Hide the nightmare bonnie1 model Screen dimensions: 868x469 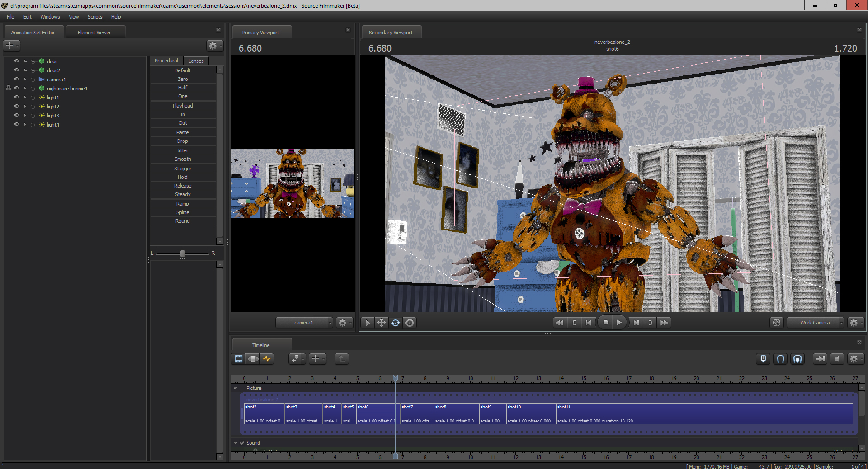point(17,88)
